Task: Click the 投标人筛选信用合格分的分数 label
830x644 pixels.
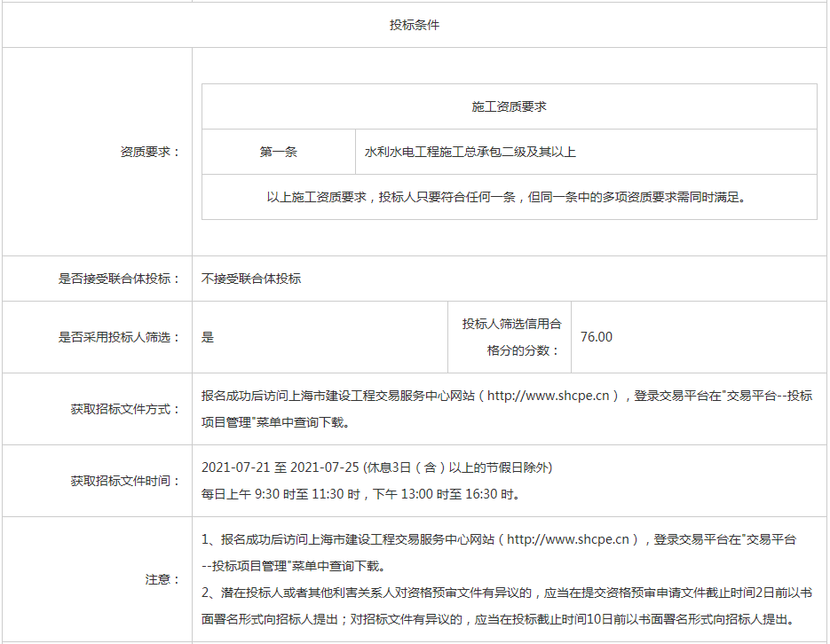Action: coord(511,337)
